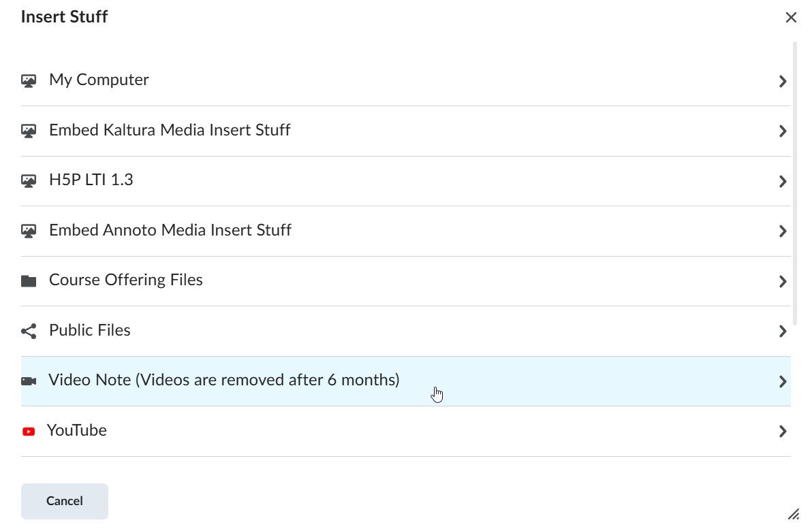Image resolution: width=812 pixels, height=531 pixels.
Task: Click the Embed Annoto Media icon
Action: click(29, 231)
